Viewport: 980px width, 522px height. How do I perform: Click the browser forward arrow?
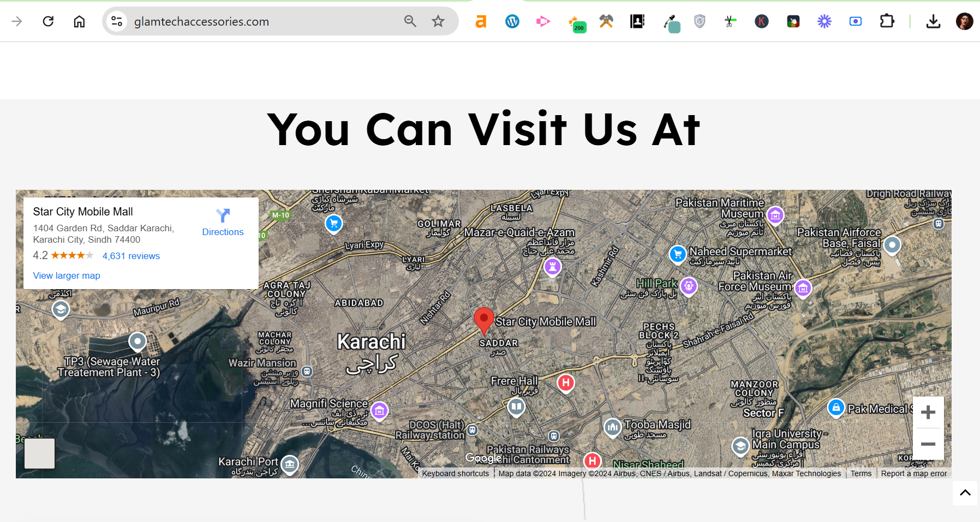point(17,21)
